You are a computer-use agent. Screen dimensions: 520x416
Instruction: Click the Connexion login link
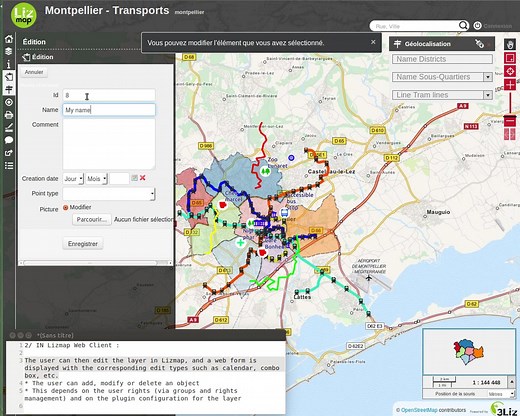pyautogui.click(x=497, y=26)
